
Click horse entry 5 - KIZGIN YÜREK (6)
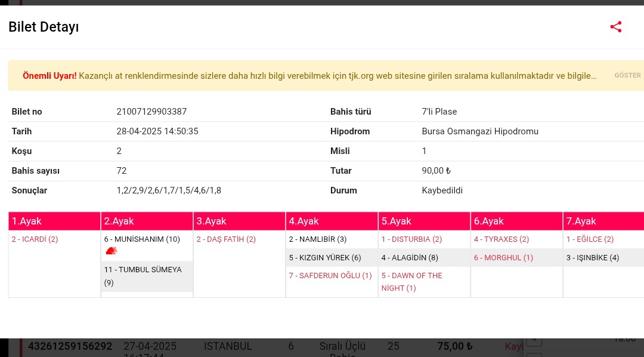[325, 258]
